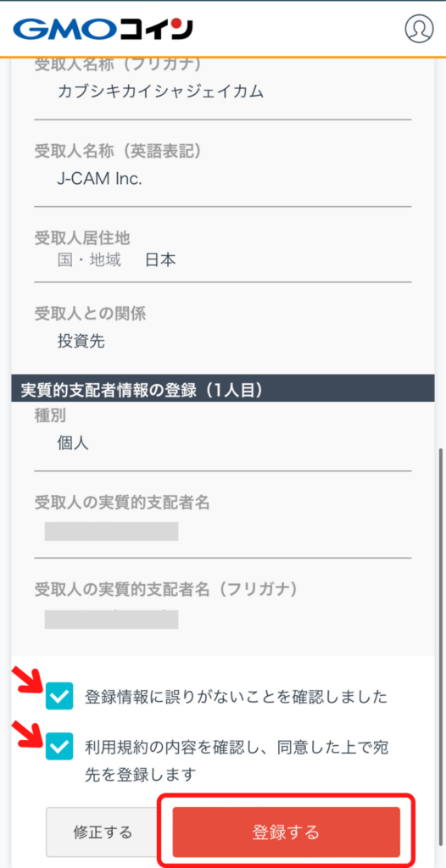Click the red 登録する button
The width and height of the screenshot is (446, 868).
pos(286,832)
